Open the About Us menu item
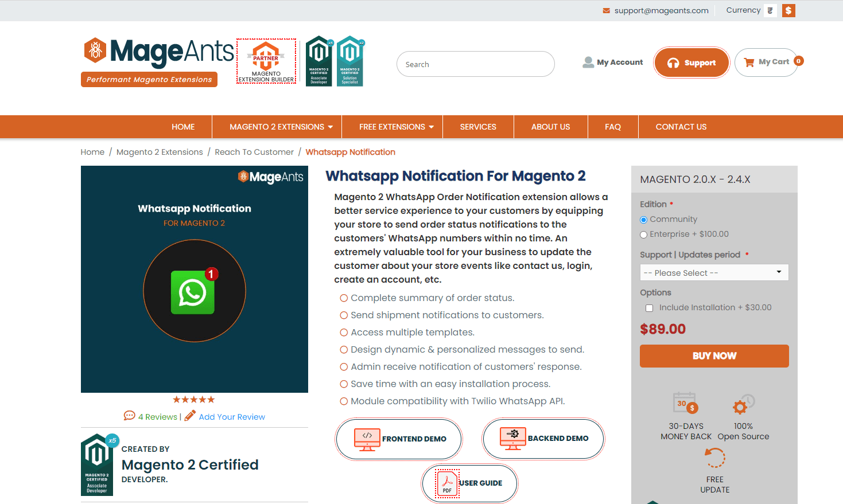843x504 pixels. [x=550, y=127]
